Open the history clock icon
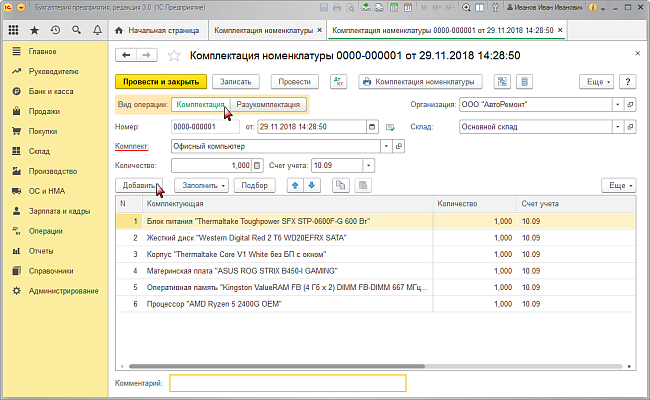 point(53,30)
